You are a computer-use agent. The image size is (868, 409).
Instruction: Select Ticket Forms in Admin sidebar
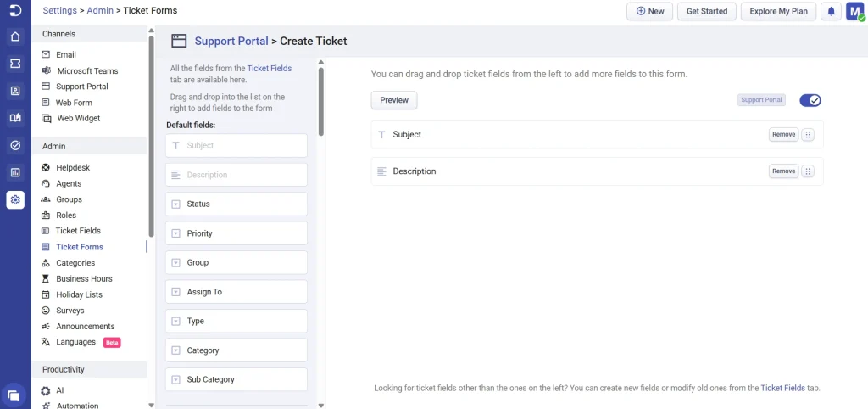(80, 247)
